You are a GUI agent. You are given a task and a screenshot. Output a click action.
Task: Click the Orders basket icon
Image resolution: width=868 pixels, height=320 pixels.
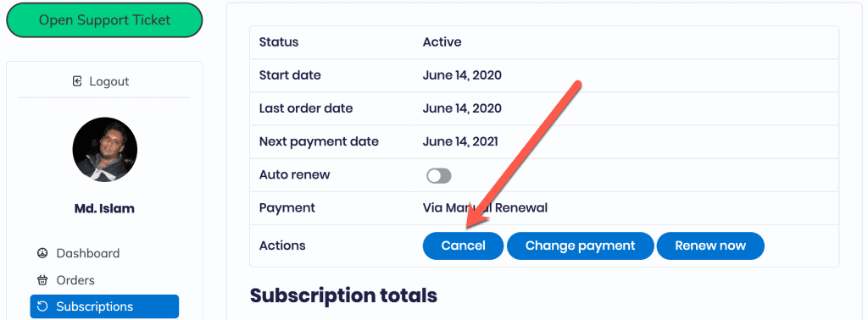pos(42,280)
